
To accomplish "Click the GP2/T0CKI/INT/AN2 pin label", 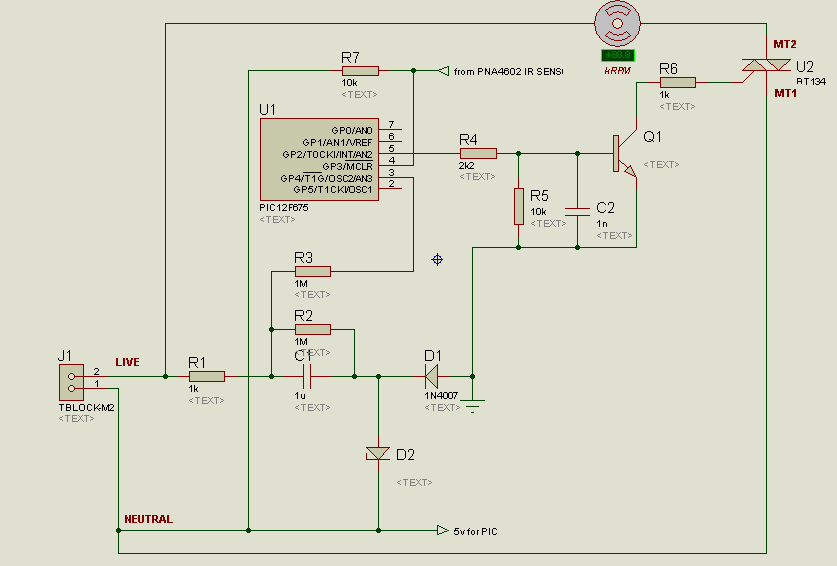I will pyautogui.click(x=327, y=155).
